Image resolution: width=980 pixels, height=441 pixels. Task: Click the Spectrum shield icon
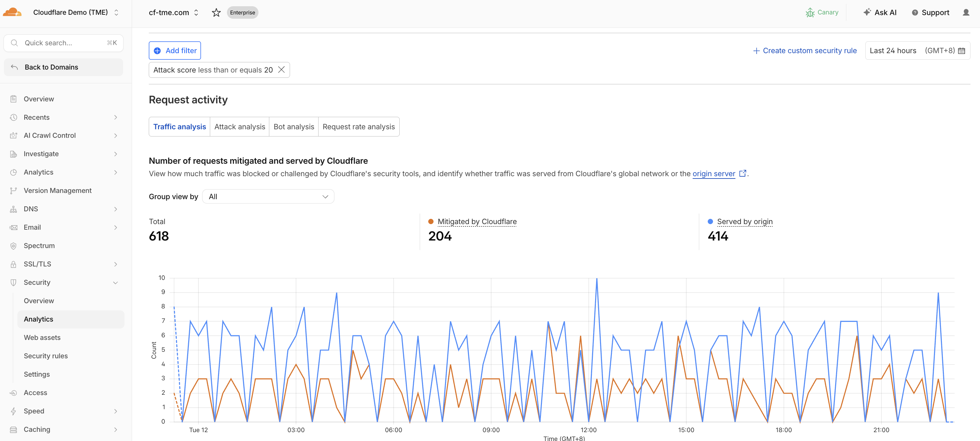coord(13,245)
